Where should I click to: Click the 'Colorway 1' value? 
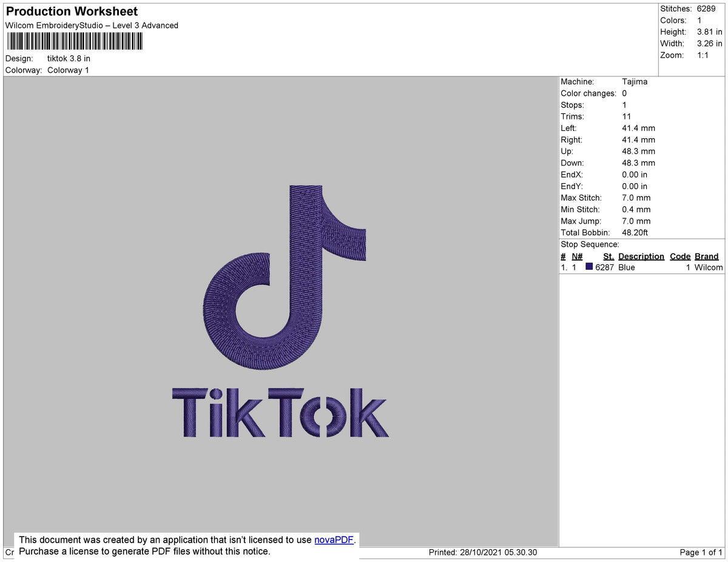pos(68,70)
